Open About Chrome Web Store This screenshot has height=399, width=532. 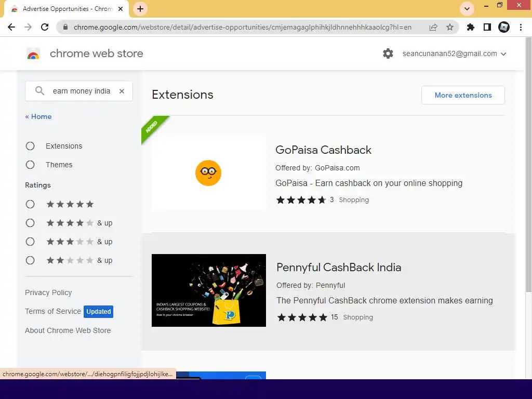[68, 330]
